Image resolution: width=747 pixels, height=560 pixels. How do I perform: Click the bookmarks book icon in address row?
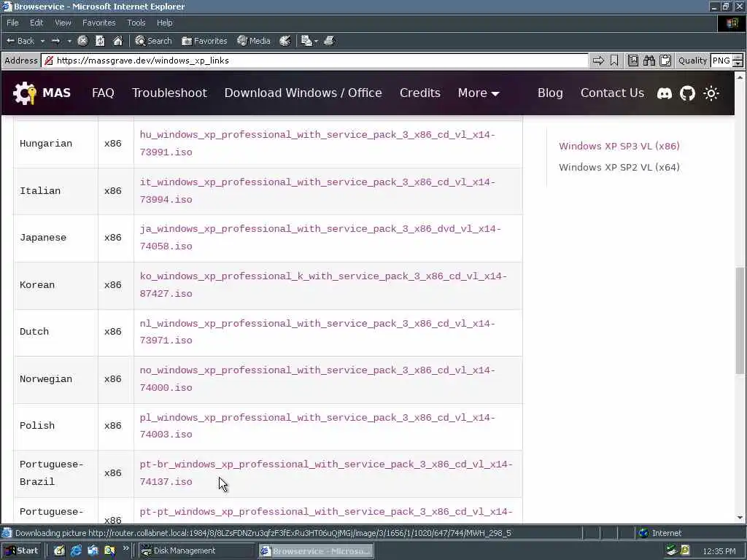(632, 61)
